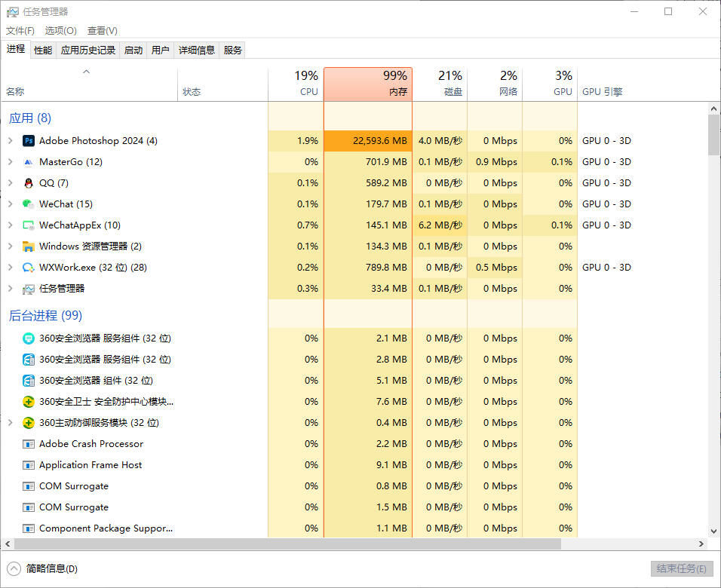The image size is (721, 588).
Task: Click the 后台进程 (99) group heading
Action: pyautogui.click(x=45, y=315)
